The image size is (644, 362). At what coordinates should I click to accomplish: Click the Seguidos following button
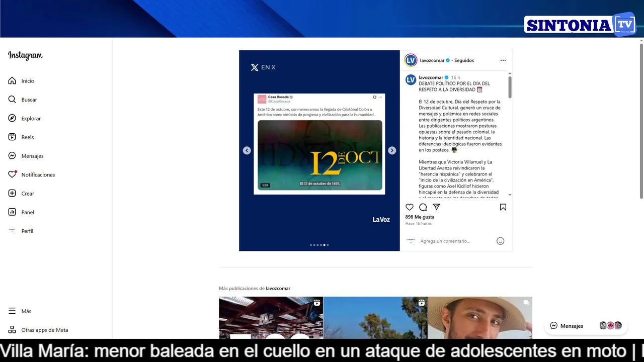tap(464, 60)
